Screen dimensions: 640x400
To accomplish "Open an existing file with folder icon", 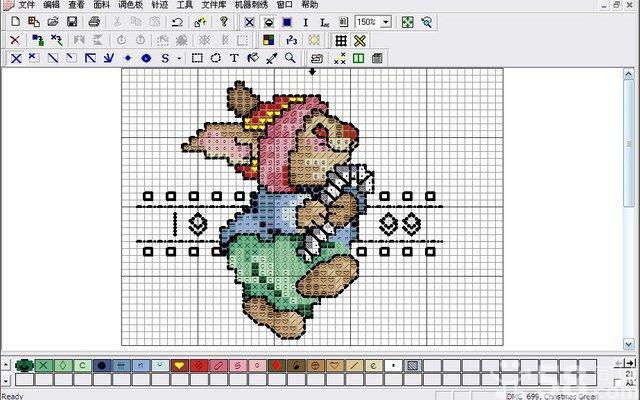I will [x=53, y=22].
